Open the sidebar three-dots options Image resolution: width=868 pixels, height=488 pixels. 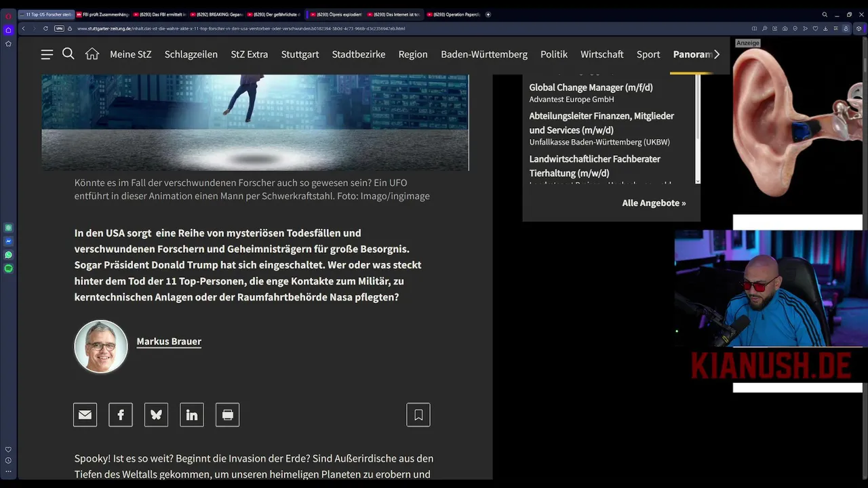(x=8, y=472)
